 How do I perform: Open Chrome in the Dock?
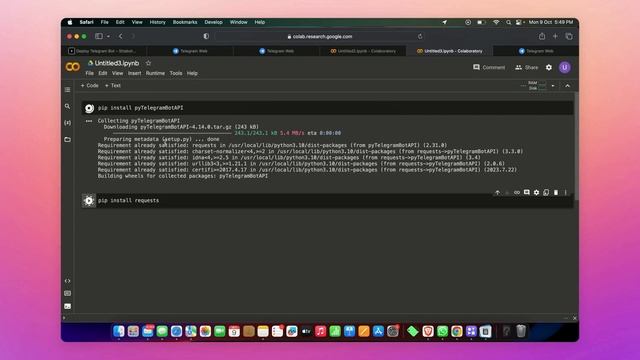[x=457, y=331]
